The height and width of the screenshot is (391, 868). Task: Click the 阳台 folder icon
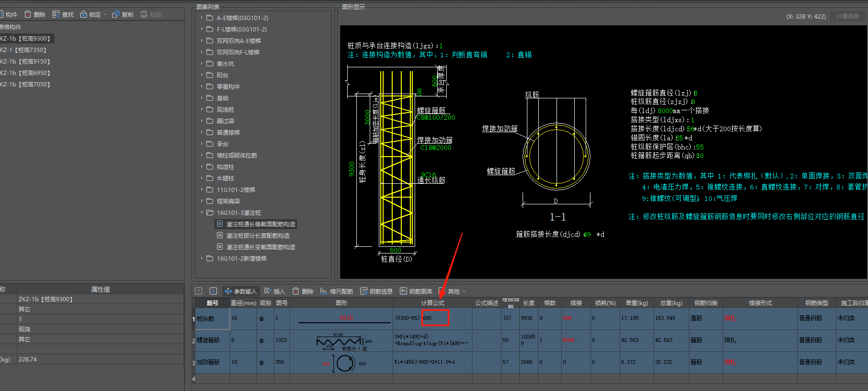click(210, 75)
